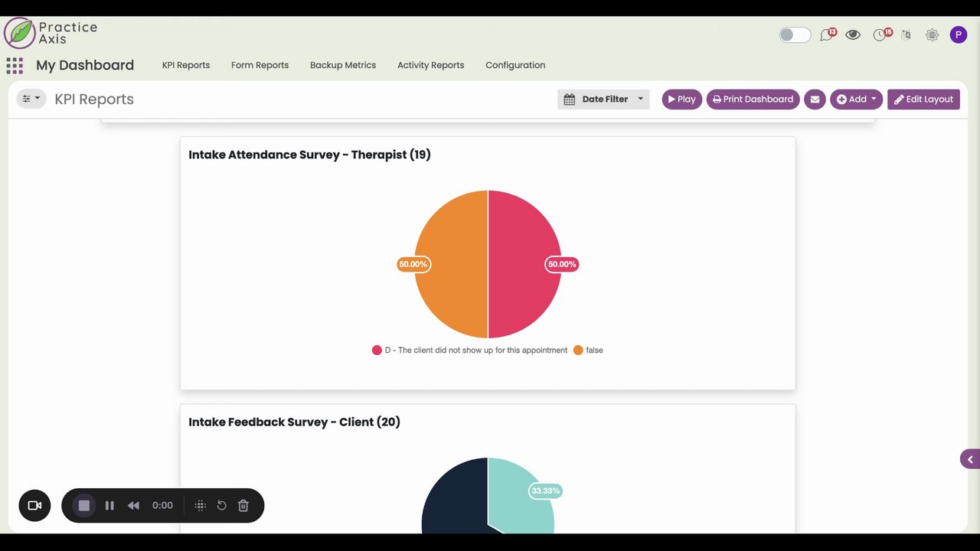Image resolution: width=980 pixels, height=551 pixels.
Task: Open the Backup Metrics menu
Action: click(343, 65)
